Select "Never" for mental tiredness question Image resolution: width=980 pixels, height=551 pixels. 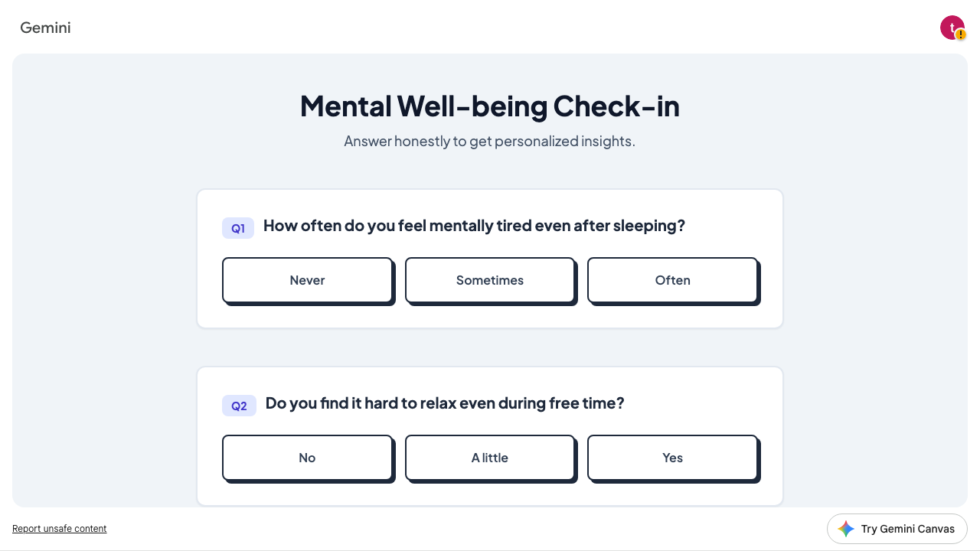pos(307,280)
